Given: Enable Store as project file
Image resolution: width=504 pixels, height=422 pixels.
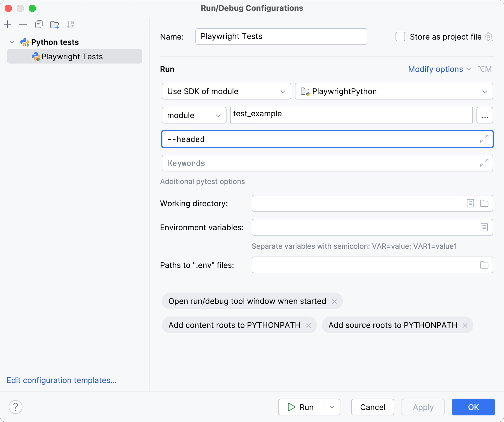Looking at the screenshot, I should tap(400, 37).
